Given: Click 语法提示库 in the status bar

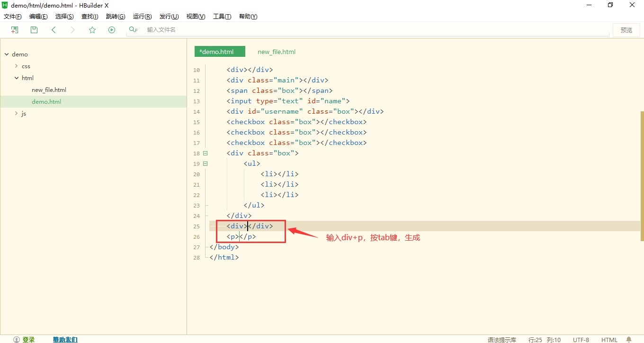Looking at the screenshot, I should pos(502,340).
